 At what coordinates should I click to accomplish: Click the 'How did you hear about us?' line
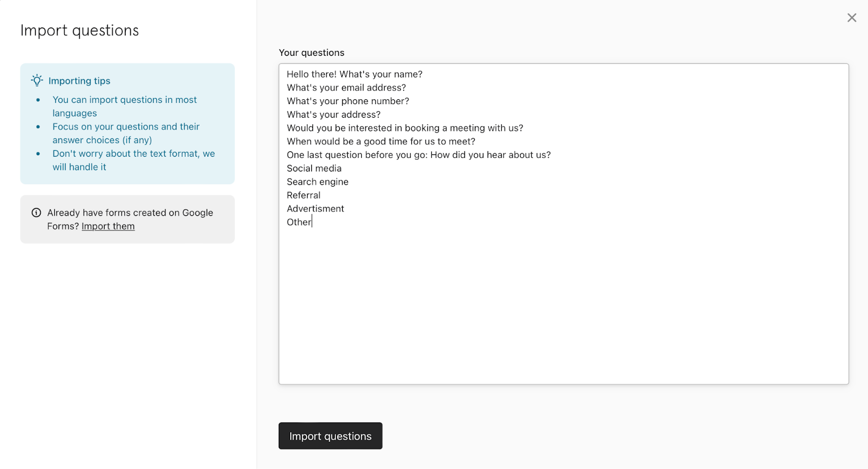pos(418,155)
